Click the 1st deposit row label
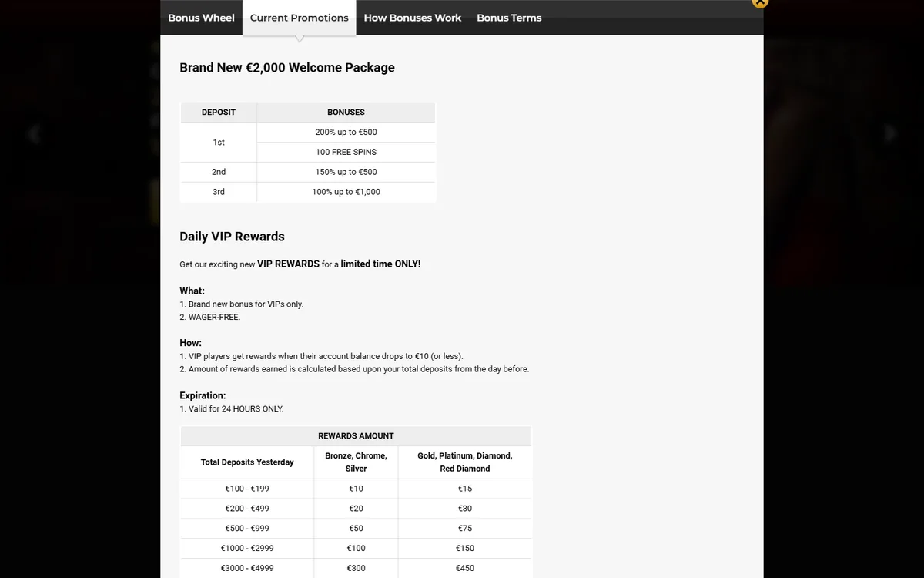 (219, 143)
